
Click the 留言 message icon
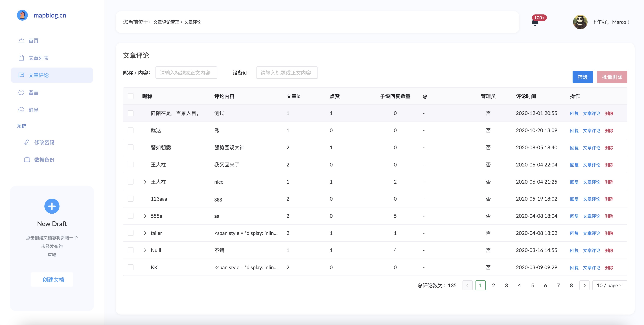(x=21, y=93)
